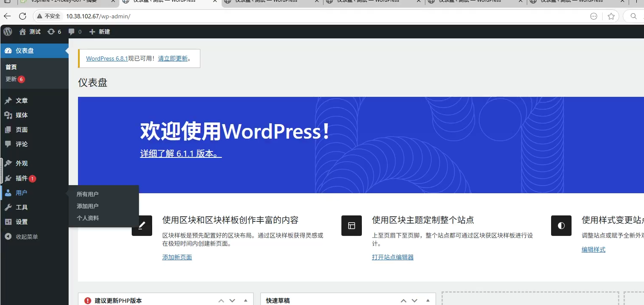Open the tab actions icon beside the vSphere tab

click(8, 2)
